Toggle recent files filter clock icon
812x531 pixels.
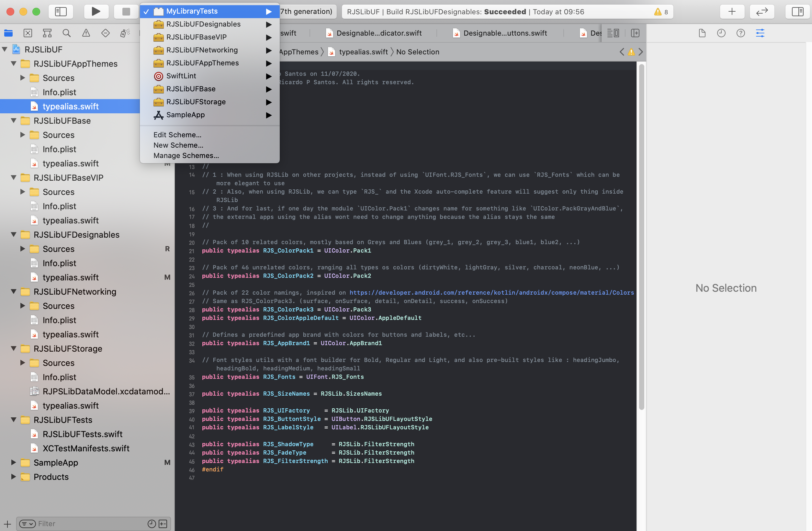point(152,524)
